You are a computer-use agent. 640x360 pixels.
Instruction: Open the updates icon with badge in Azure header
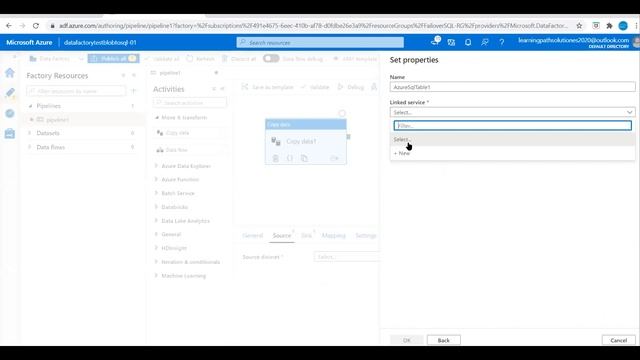coord(436,41)
